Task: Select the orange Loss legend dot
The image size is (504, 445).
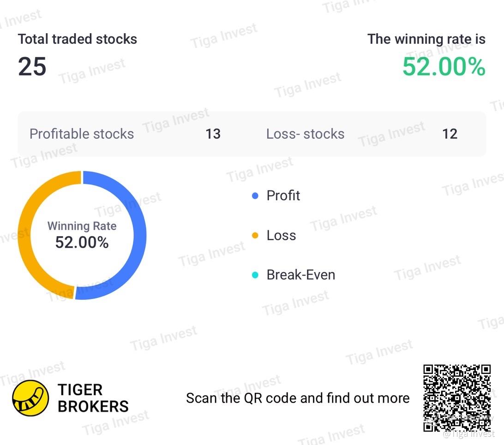Action: (x=255, y=235)
